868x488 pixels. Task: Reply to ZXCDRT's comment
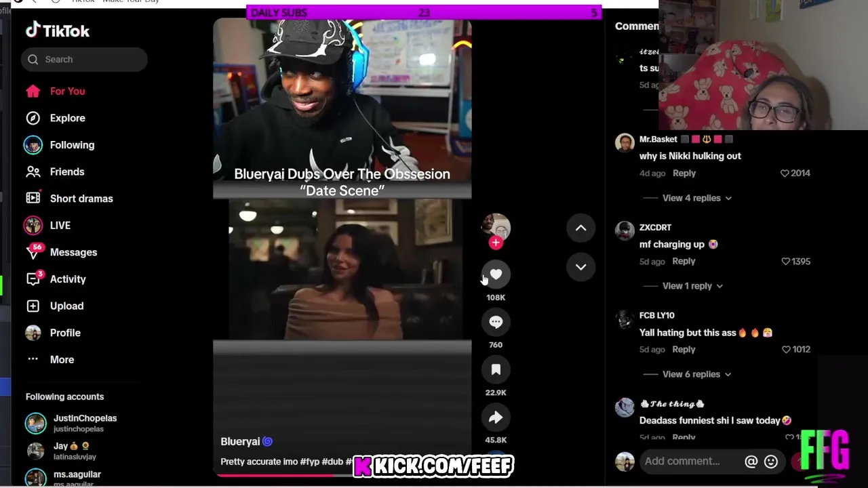(x=684, y=262)
